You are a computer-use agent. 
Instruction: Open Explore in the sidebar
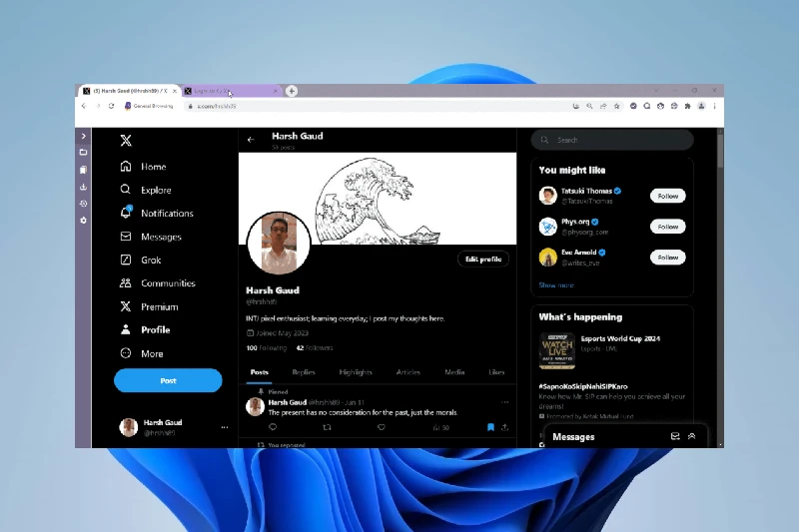(x=146, y=190)
